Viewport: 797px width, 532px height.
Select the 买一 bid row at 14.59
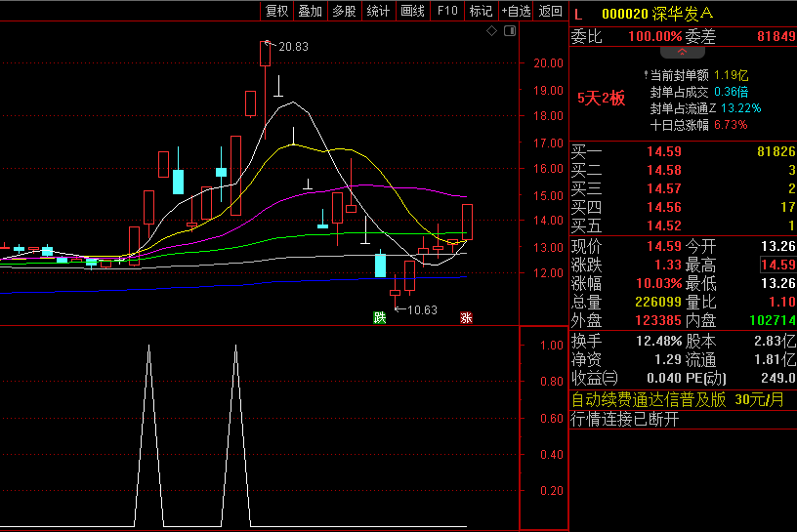682,151
